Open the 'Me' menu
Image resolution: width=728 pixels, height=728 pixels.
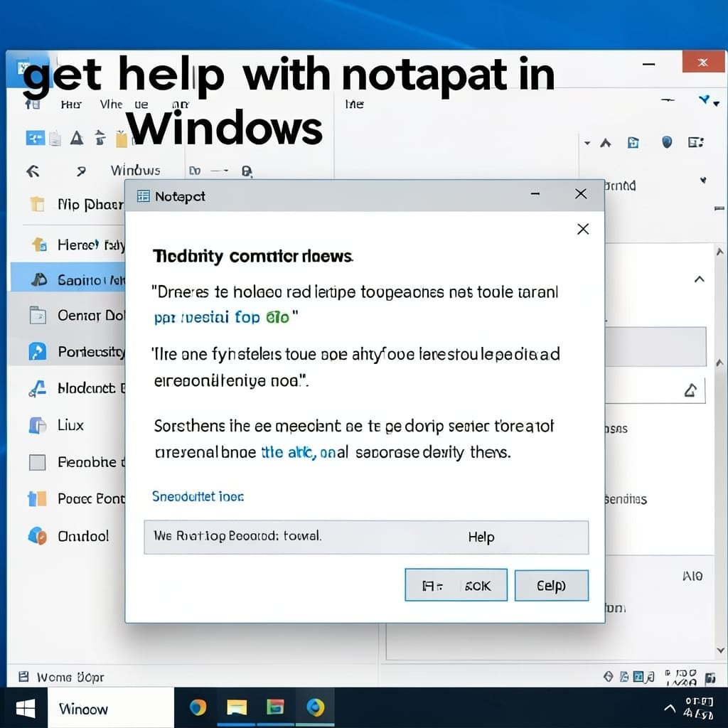[x=354, y=105]
